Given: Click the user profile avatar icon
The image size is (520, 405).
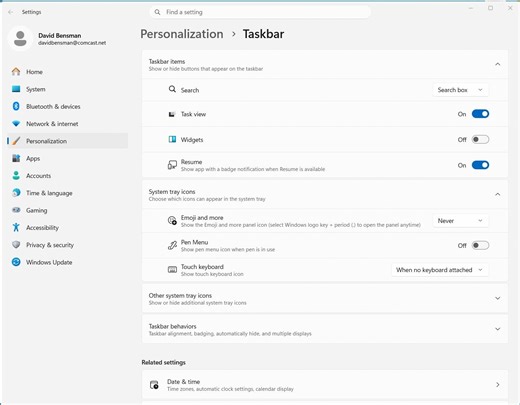Looking at the screenshot, I should tap(20, 38).
